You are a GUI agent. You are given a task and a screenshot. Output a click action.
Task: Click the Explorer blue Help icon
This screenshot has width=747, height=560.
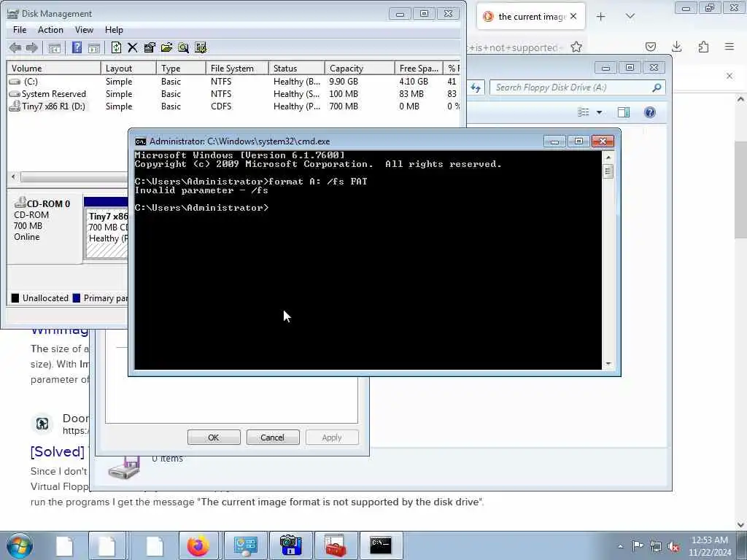coord(650,112)
